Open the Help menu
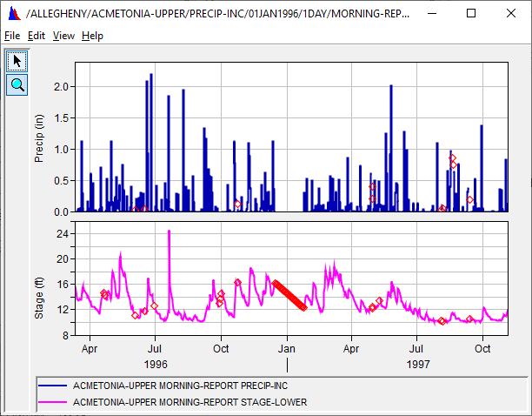This screenshot has width=532, height=416. [x=92, y=36]
